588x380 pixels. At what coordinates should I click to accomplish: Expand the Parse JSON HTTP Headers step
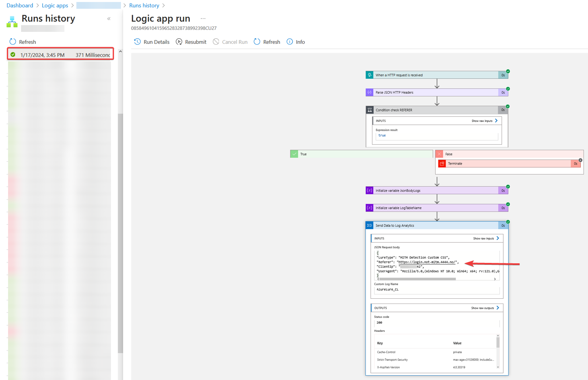(x=436, y=92)
